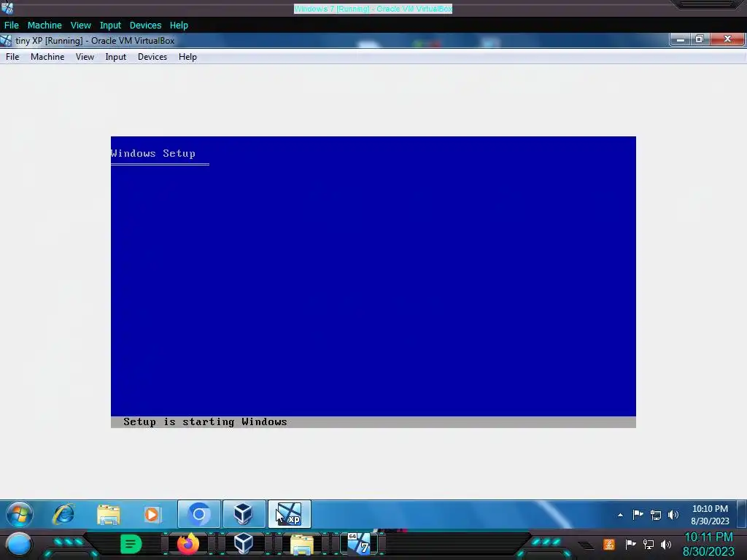The image size is (747, 560).
Task: Open Machine menu of Windows 7 VirtualBox window
Action: click(x=44, y=26)
